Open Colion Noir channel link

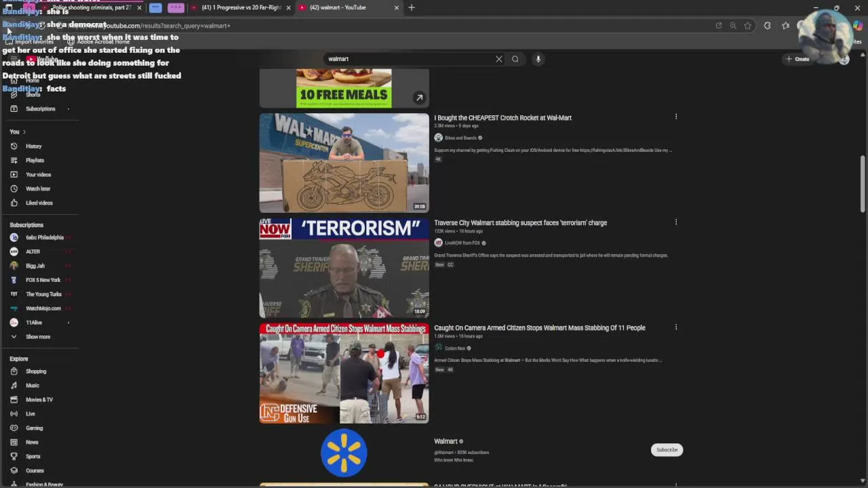tap(455, 348)
